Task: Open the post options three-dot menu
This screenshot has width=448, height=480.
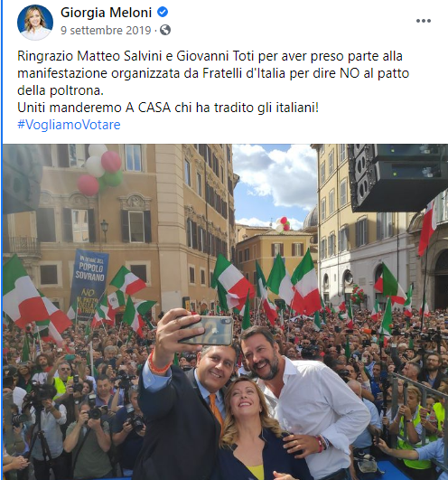Action: 424,21
